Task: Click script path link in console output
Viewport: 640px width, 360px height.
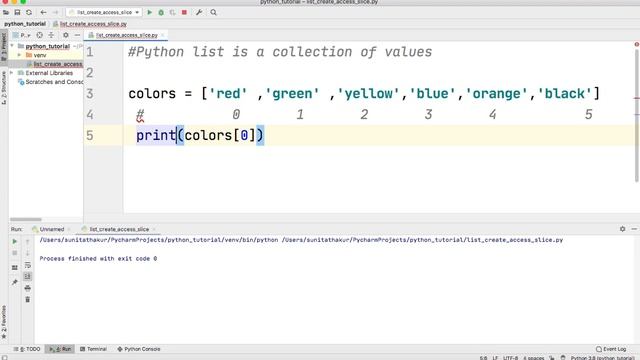Action: (422, 240)
